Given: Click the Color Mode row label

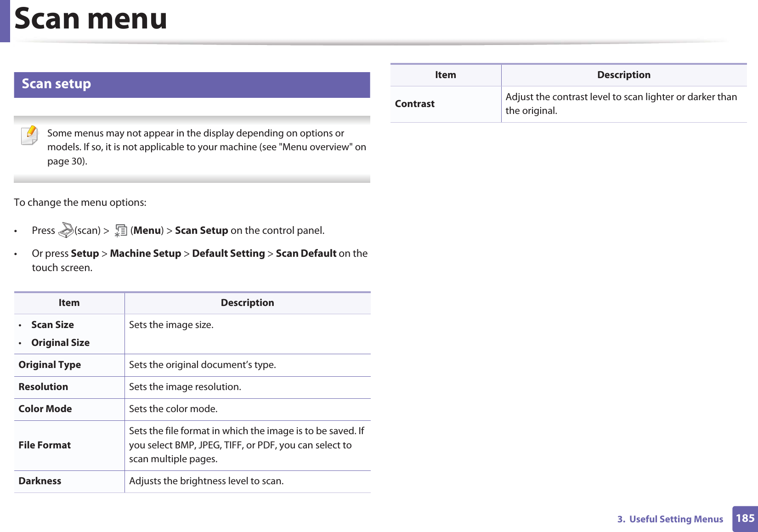Looking at the screenshot, I should (x=45, y=409).
